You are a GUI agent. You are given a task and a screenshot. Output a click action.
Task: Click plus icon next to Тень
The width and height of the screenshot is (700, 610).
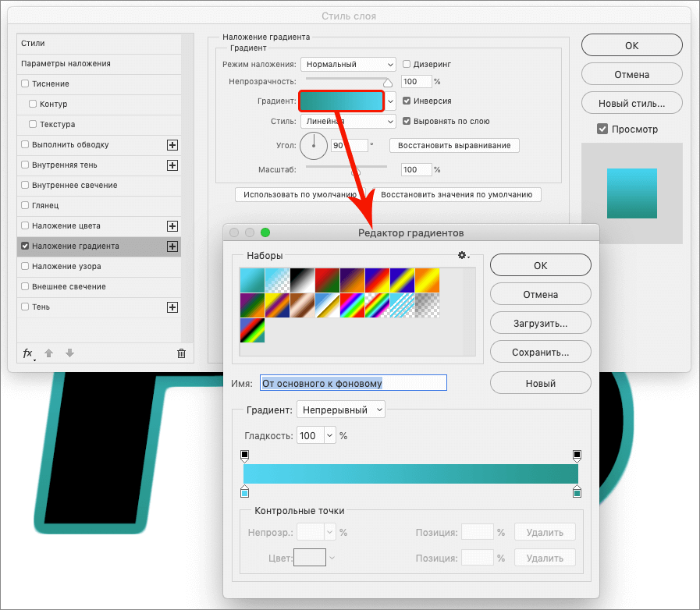coord(172,307)
